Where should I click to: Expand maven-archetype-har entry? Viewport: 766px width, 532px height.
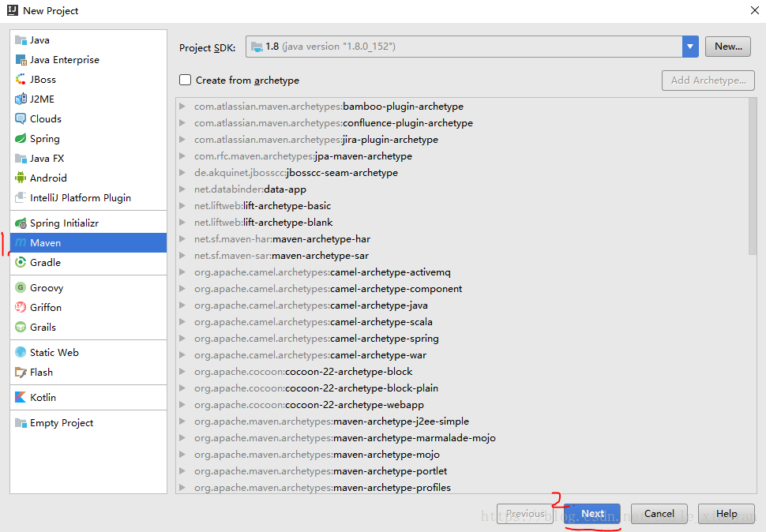coord(182,238)
